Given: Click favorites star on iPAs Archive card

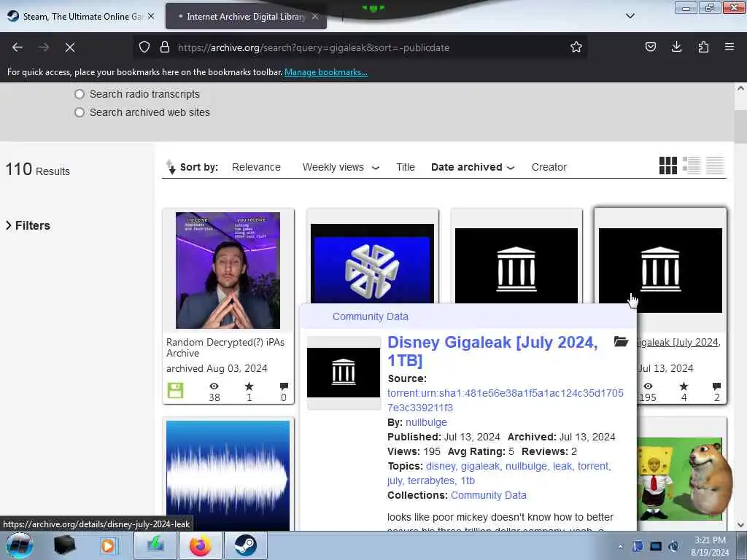Looking at the screenshot, I should pyautogui.click(x=249, y=386).
